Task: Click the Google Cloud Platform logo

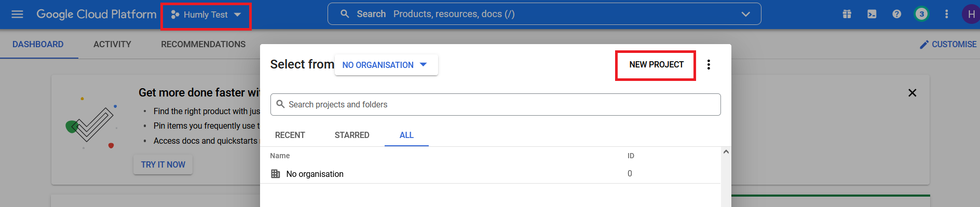Action: [96, 15]
